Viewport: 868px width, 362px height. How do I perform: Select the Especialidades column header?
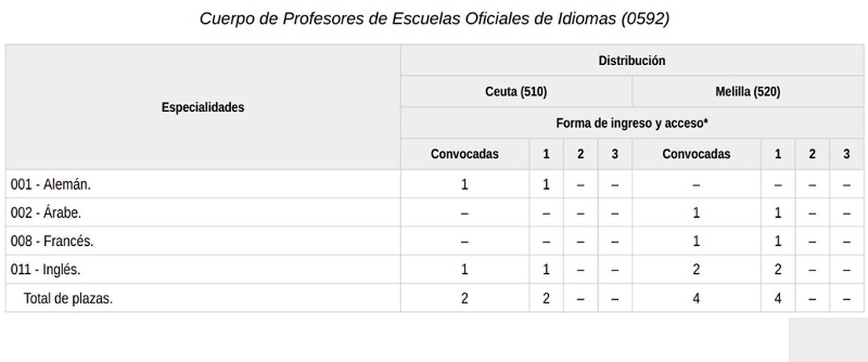(x=203, y=107)
